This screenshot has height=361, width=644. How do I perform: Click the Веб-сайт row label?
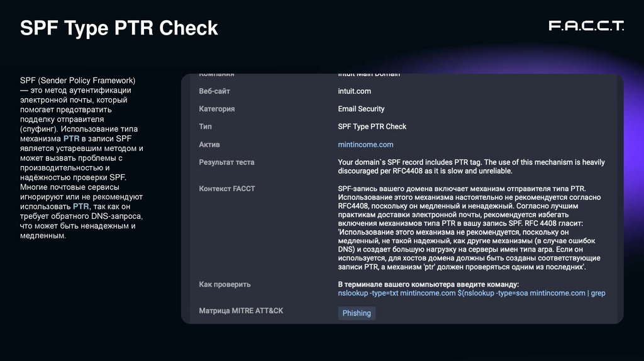214,91
